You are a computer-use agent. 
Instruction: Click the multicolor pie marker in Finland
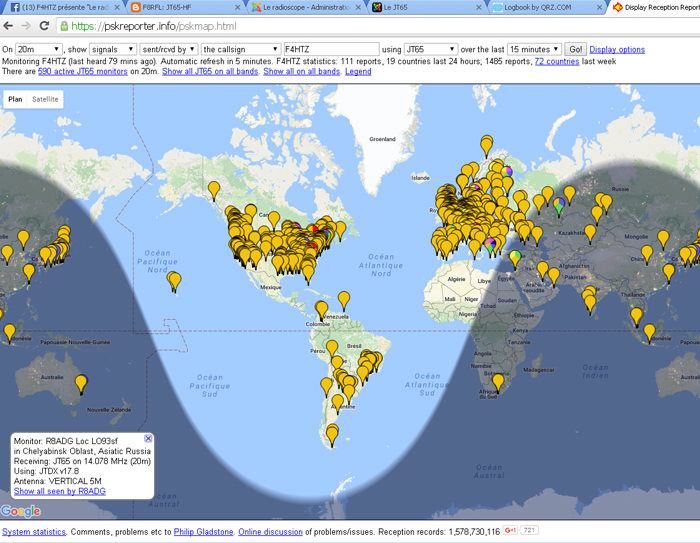[x=506, y=171]
